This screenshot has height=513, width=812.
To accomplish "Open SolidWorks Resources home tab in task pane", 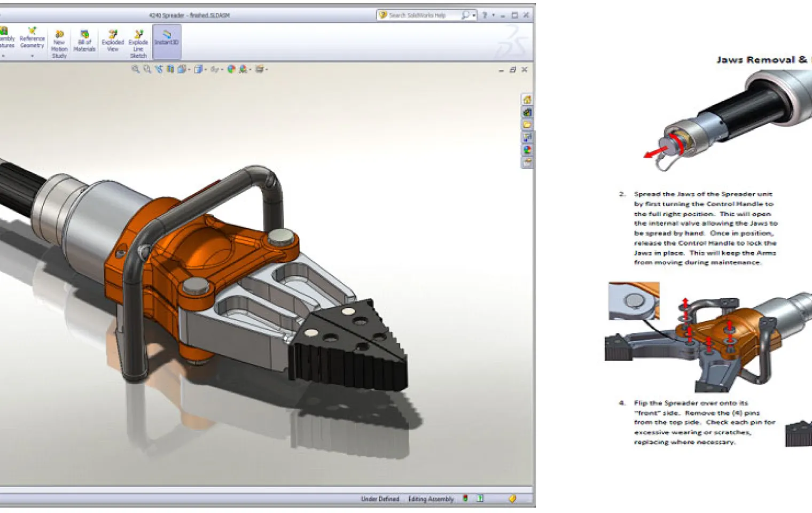I will tap(527, 100).
